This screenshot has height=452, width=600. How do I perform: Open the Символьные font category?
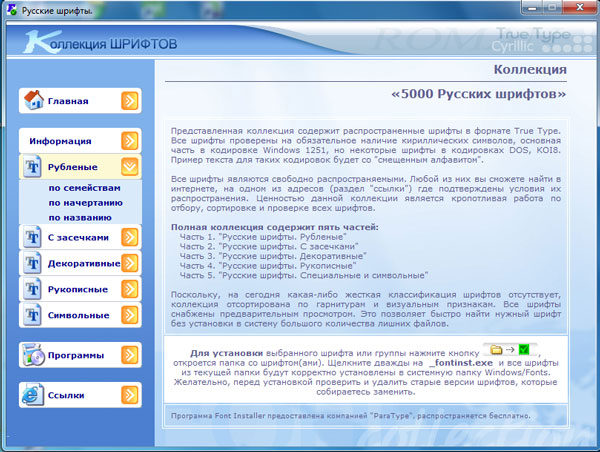78,316
